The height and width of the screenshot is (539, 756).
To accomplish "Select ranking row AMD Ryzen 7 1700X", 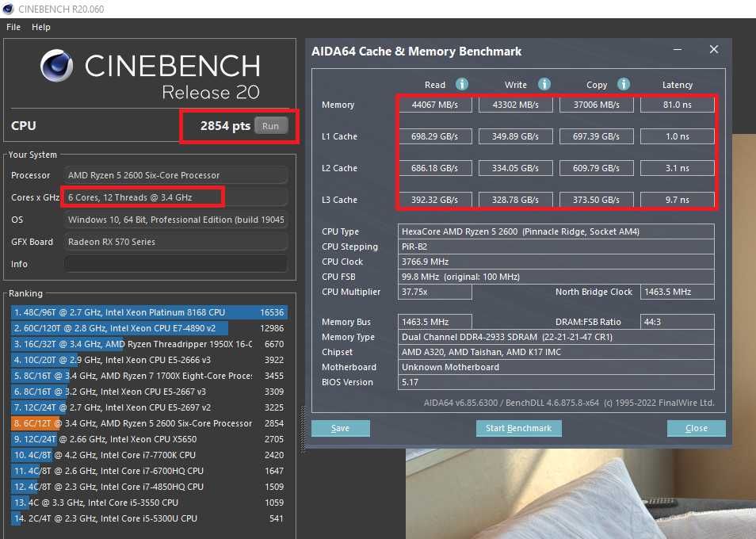I will click(x=149, y=376).
